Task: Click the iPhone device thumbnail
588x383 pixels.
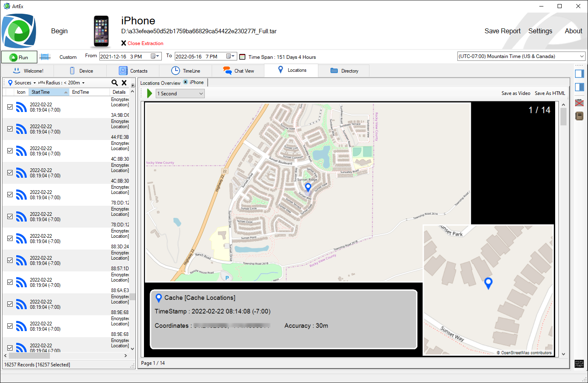Action: coord(101,31)
